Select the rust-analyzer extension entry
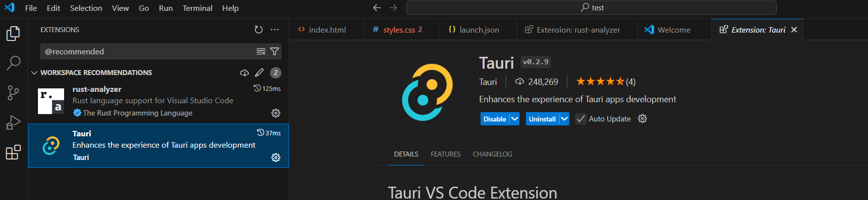This screenshot has width=868, height=200. click(158, 101)
